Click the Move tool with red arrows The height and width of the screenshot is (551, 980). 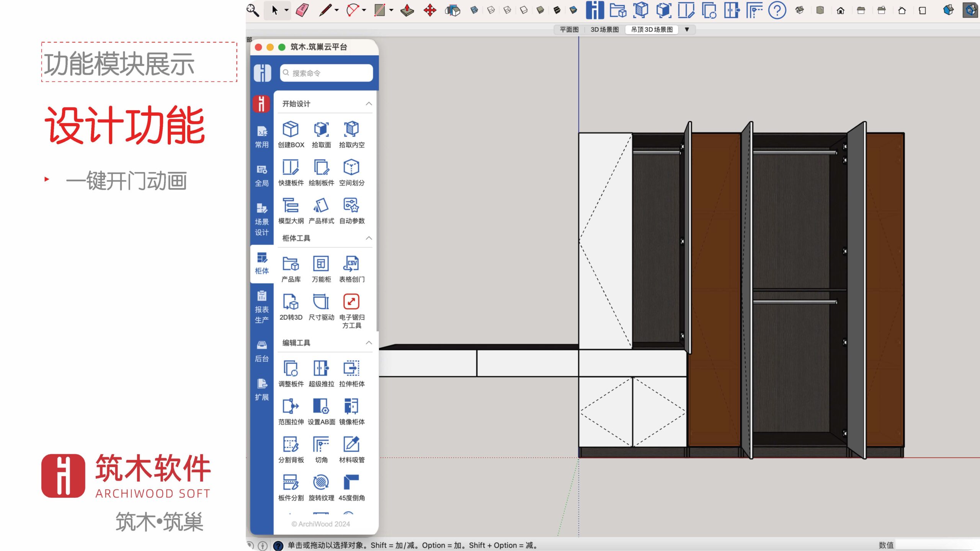pos(430,10)
